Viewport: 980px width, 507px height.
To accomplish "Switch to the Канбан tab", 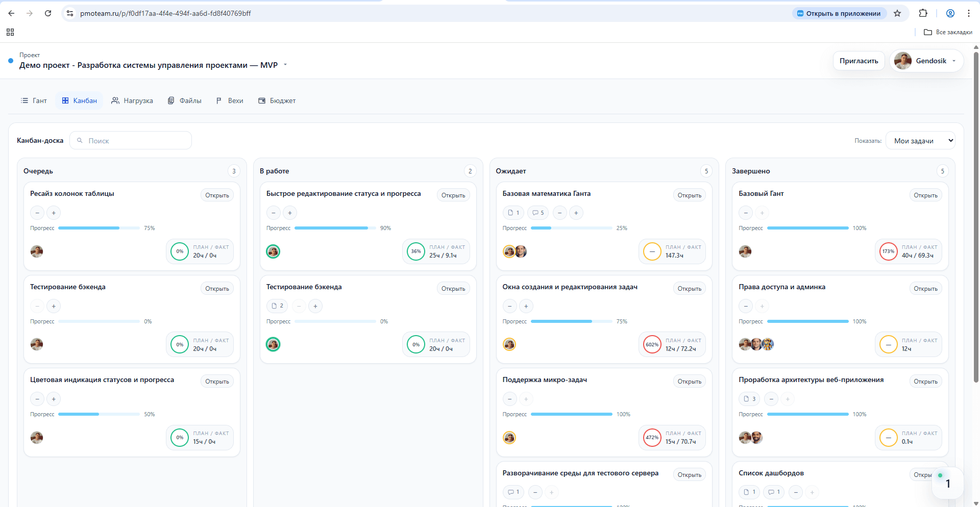I will click(x=79, y=100).
